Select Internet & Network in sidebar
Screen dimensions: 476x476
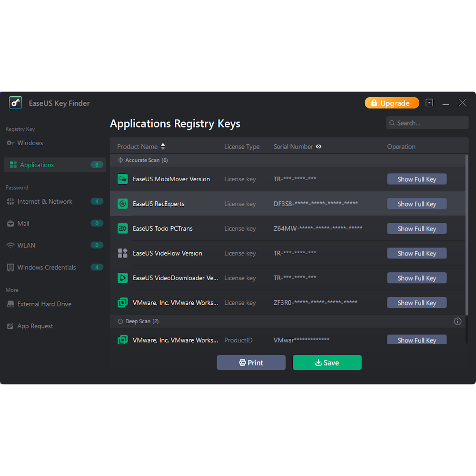coord(45,201)
